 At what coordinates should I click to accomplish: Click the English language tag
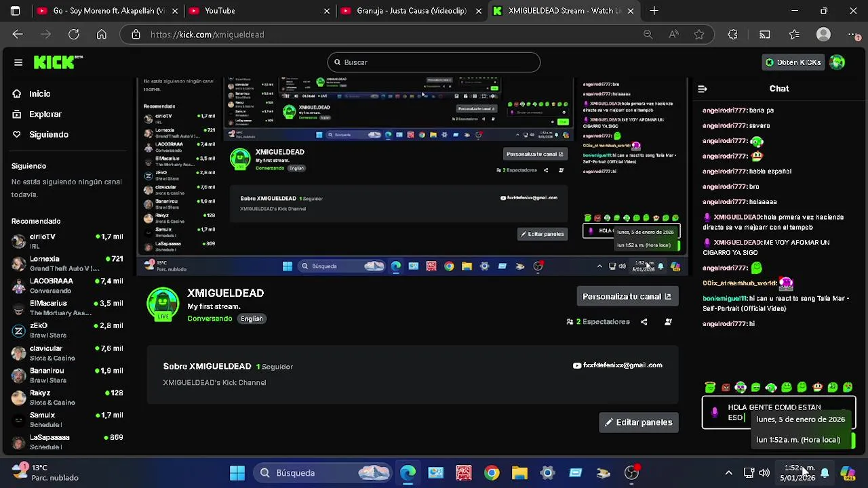click(252, 319)
